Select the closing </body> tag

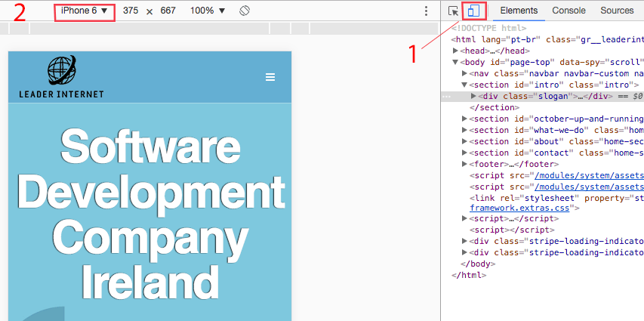478,264
